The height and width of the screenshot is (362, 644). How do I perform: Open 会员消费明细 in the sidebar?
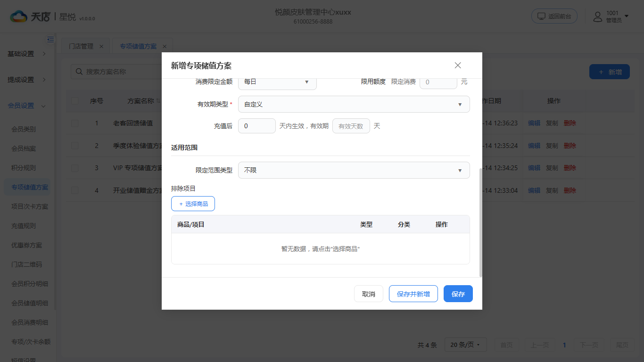tap(30, 322)
